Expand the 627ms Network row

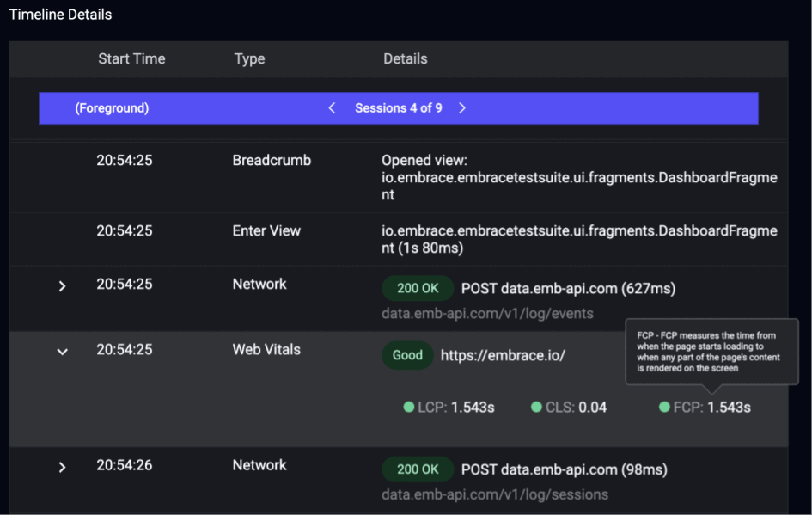pyautogui.click(x=62, y=286)
